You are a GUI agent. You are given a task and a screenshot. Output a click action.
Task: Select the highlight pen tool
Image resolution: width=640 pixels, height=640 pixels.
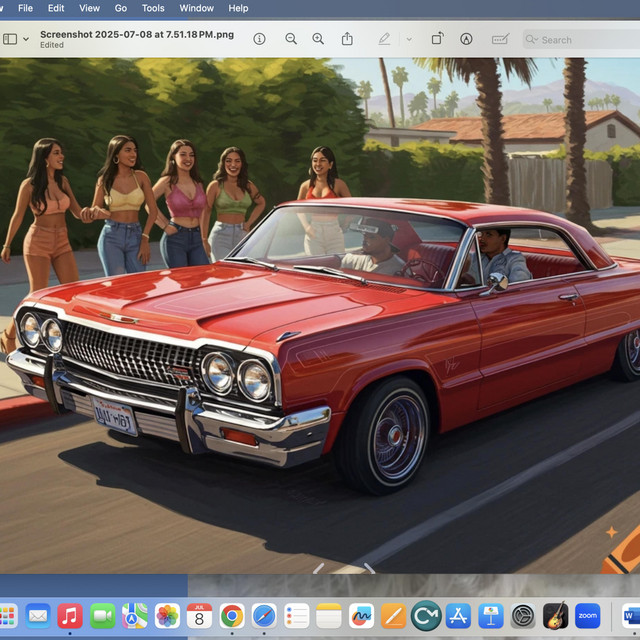pos(384,39)
